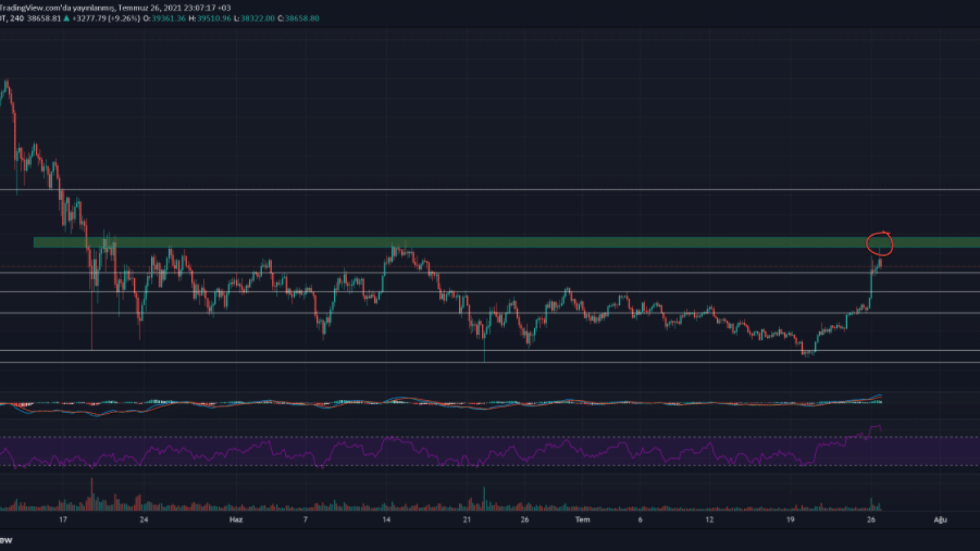This screenshot has width=980, height=551.
Task: Click the red circle annotation on the chart
Action: click(880, 242)
